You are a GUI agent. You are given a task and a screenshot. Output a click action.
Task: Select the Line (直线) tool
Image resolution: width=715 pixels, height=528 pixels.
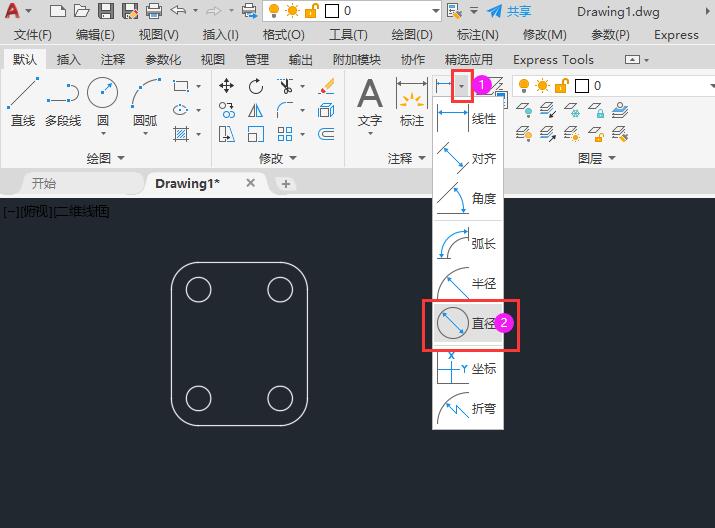click(23, 102)
